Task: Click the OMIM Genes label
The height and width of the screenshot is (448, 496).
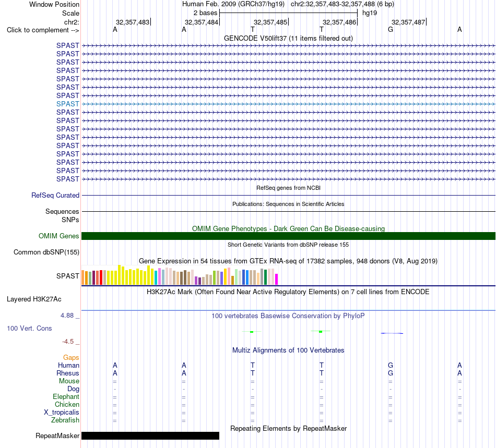Action: [58, 236]
